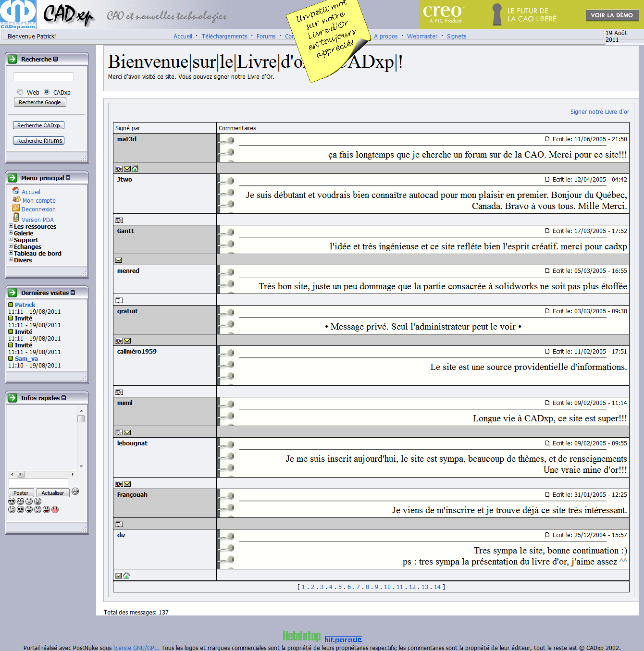Expand the Tableau de bord section
644x651 pixels.
coord(11,253)
